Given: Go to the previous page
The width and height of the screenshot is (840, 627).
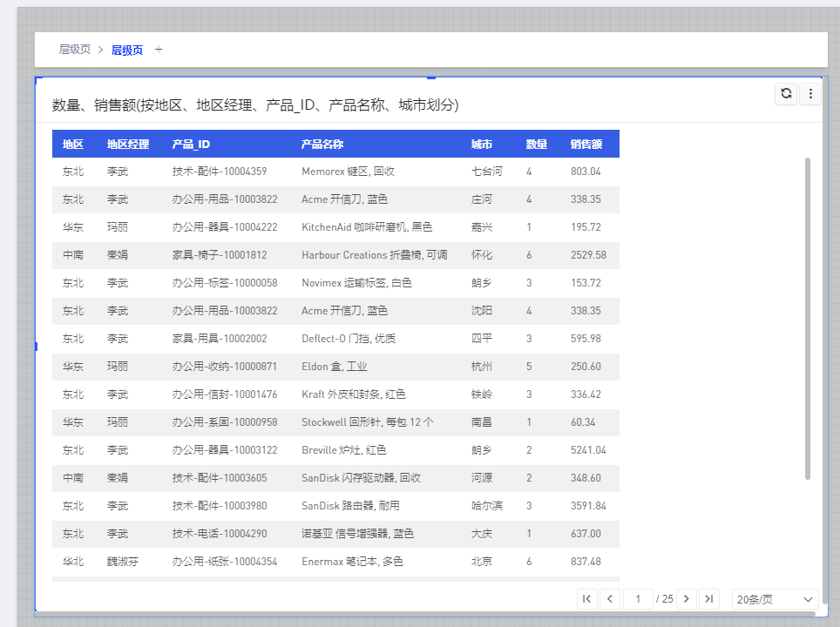Looking at the screenshot, I should point(610,598).
